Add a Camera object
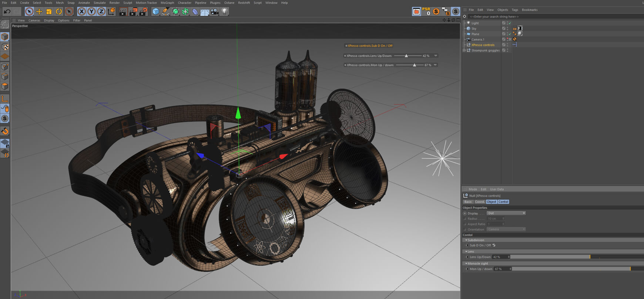The image size is (644, 299). 215,11
